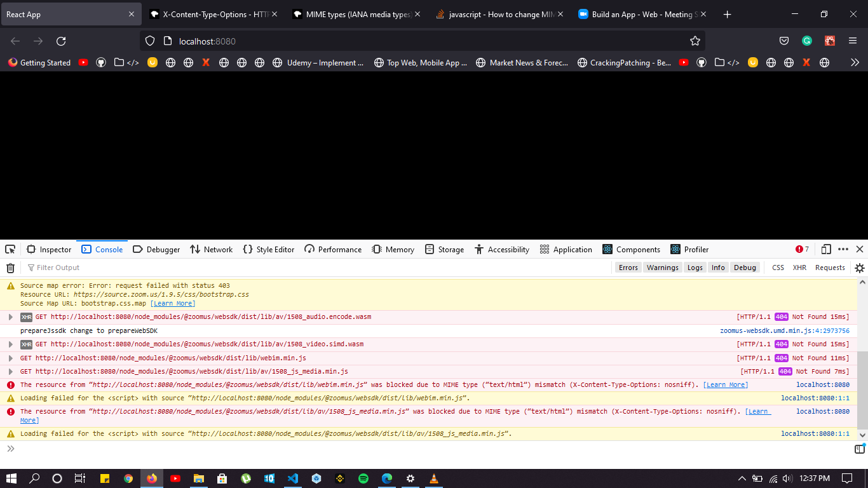Focus the Filter Output field
The width and height of the screenshot is (868, 488).
point(318,268)
